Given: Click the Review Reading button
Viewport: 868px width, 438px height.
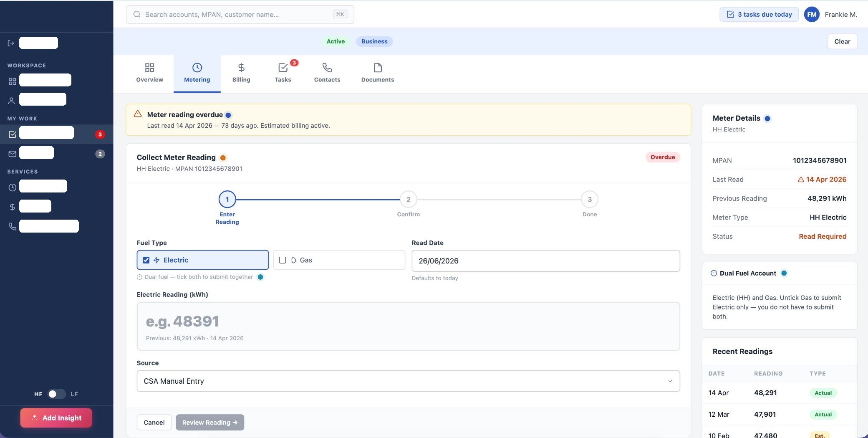Looking at the screenshot, I should tap(210, 423).
